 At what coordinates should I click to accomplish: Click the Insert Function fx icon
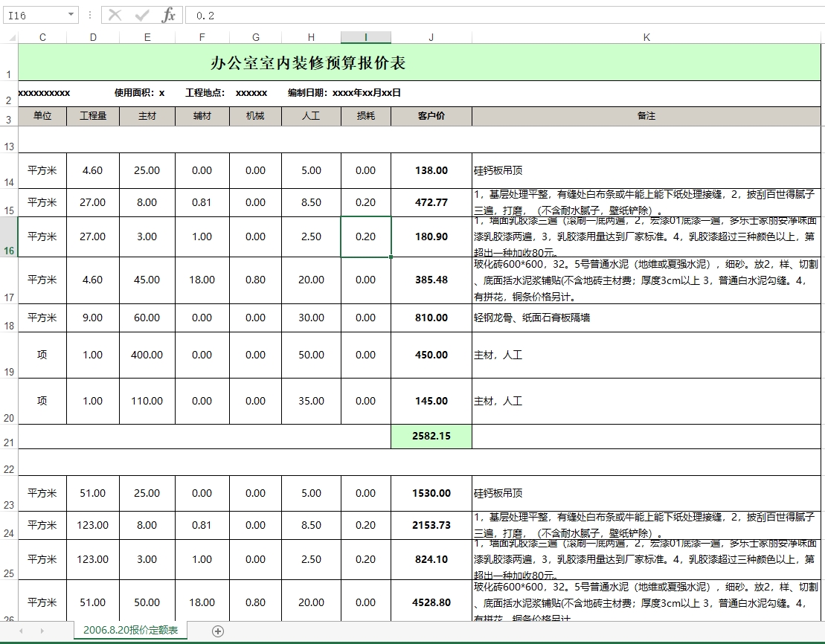[x=168, y=15]
